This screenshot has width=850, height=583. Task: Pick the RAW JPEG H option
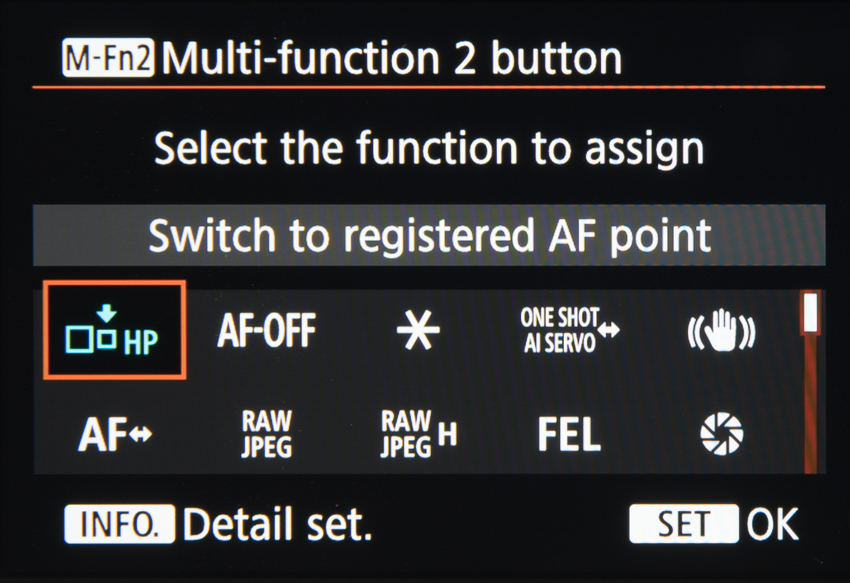pos(418,435)
